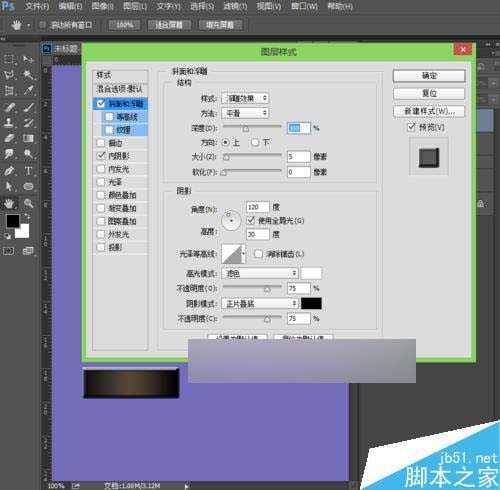Select the Hand tool in toolbox
Screen dimensions: 500x490
coord(9,203)
